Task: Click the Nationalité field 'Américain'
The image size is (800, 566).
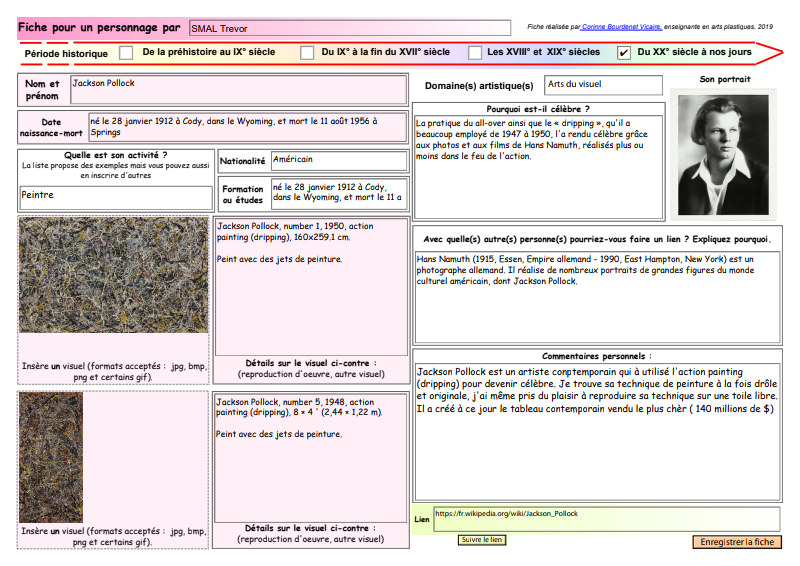Action: [x=338, y=161]
